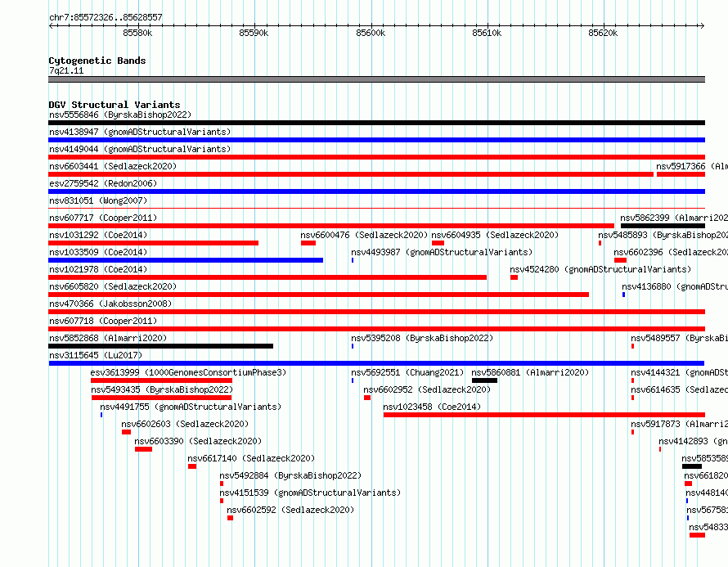
Task: Click the nsv6605820 red variant bar
Action: (318, 295)
